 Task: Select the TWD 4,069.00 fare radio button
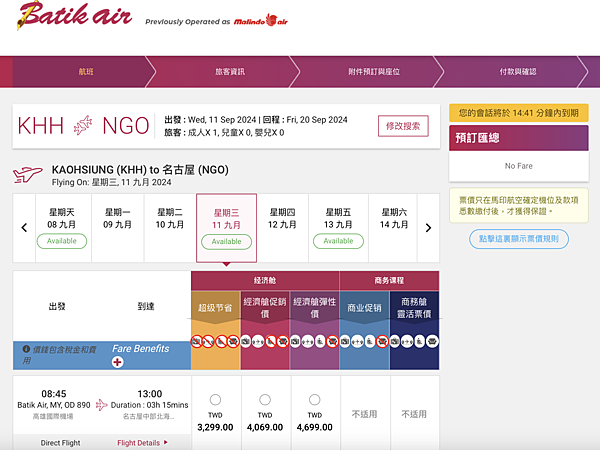click(x=265, y=400)
